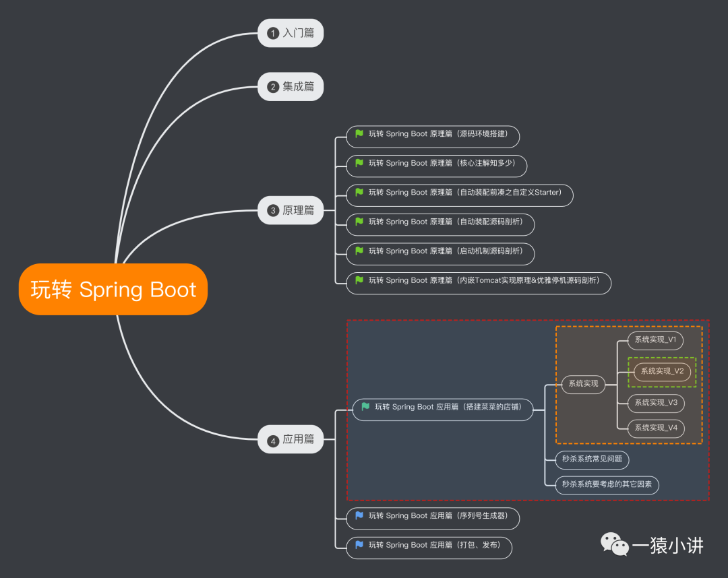Select the 系统实现_V3 node
The height and width of the screenshot is (578, 728).
pos(656,403)
